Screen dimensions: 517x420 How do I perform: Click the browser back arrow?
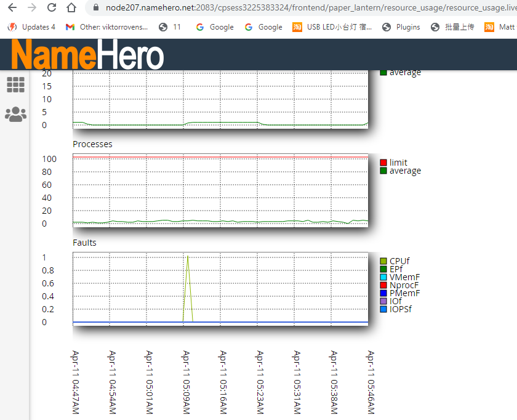click(x=12, y=8)
